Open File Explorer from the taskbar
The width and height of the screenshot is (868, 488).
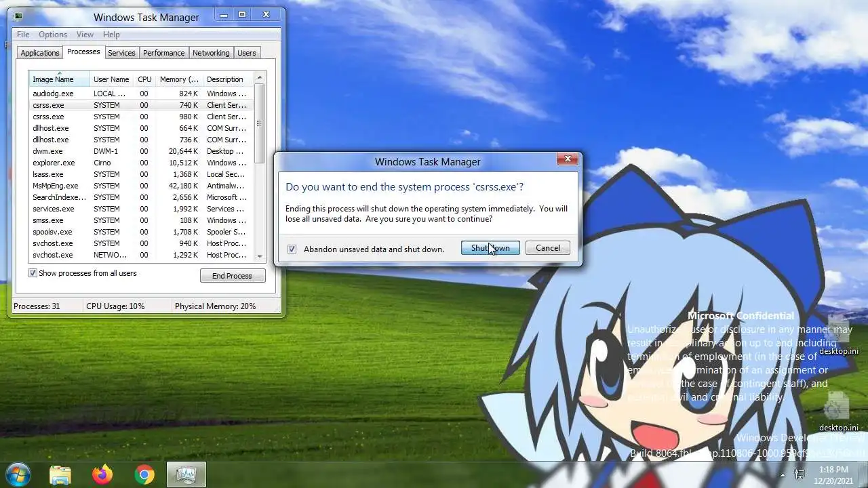pos(60,474)
